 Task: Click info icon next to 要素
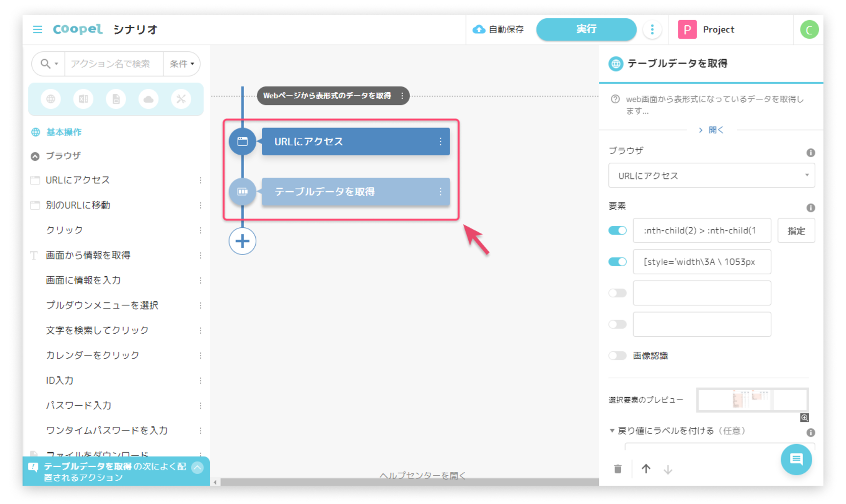pyautogui.click(x=811, y=208)
